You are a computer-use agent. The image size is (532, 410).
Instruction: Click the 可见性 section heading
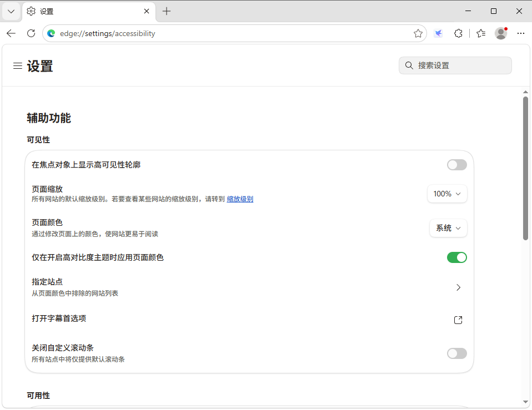(38, 140)
